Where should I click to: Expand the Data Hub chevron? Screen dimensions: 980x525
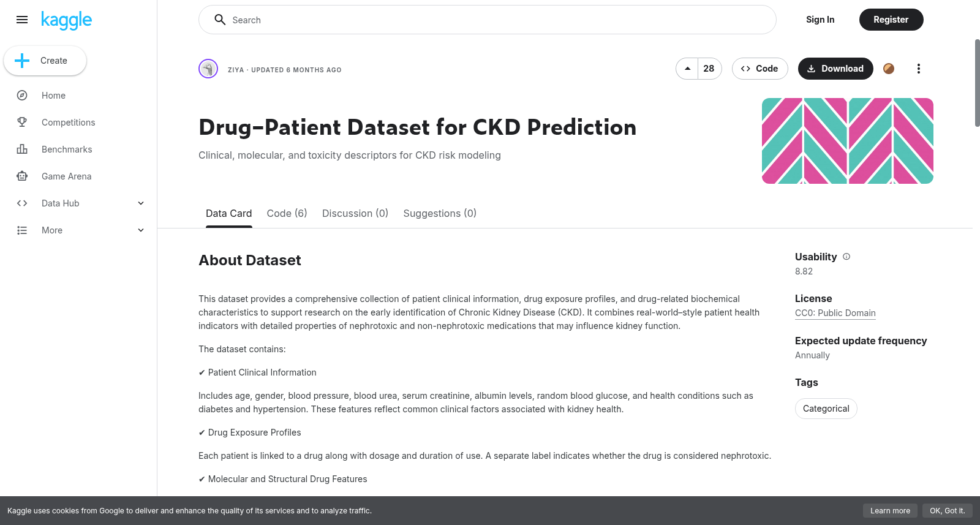click(x=141, y=203)
